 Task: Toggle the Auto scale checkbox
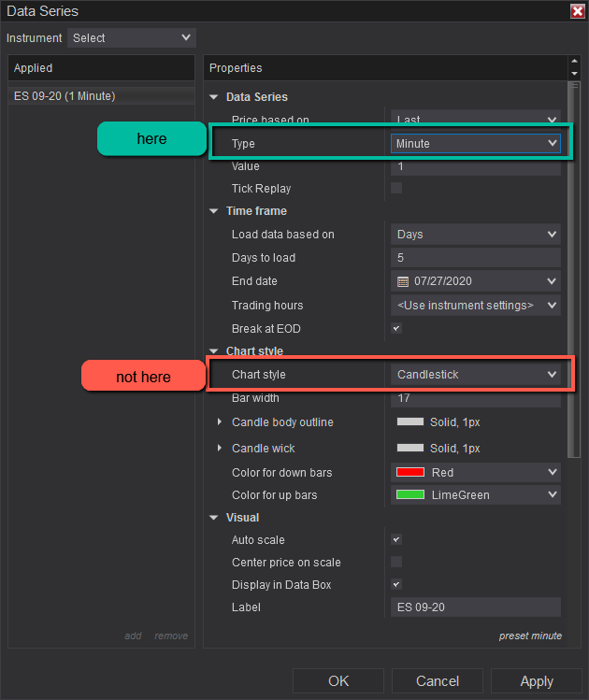click(x=396, y=540)
